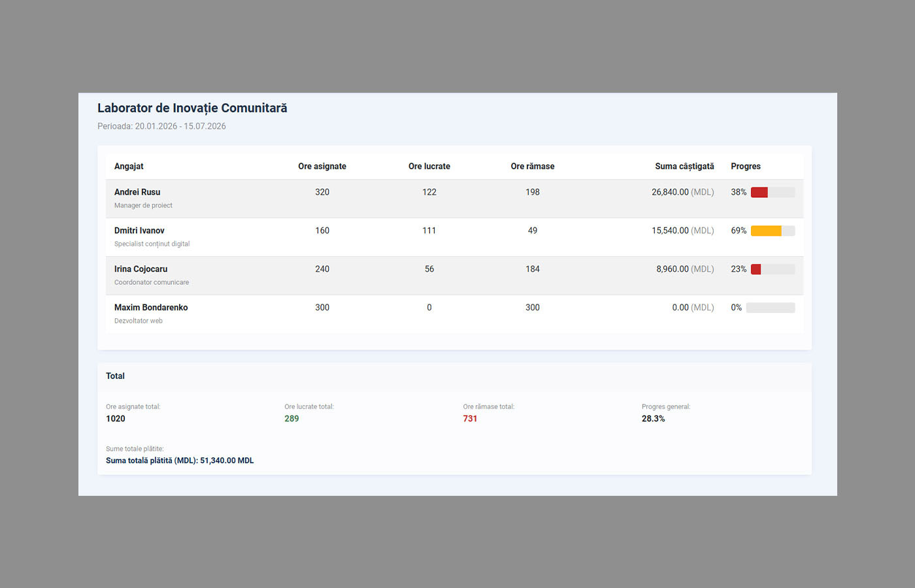Click on Dmitri Ivanov's name

point(139,231)
